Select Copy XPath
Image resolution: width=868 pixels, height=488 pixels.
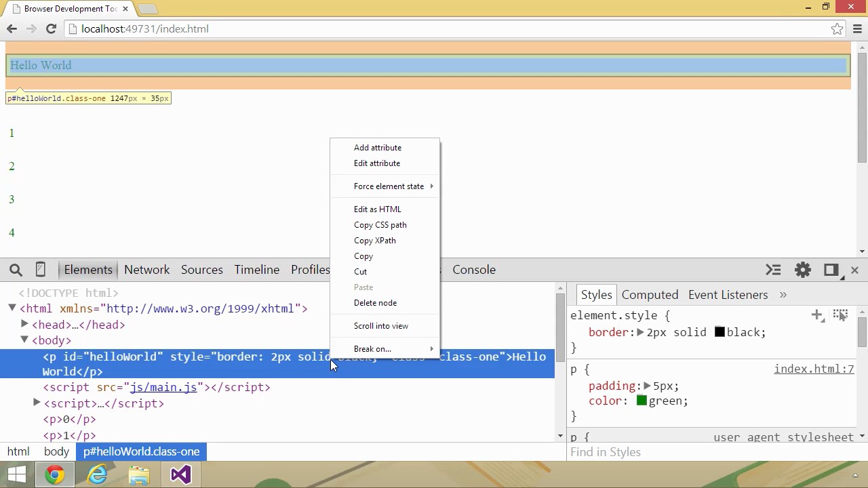tap(385, 241)
